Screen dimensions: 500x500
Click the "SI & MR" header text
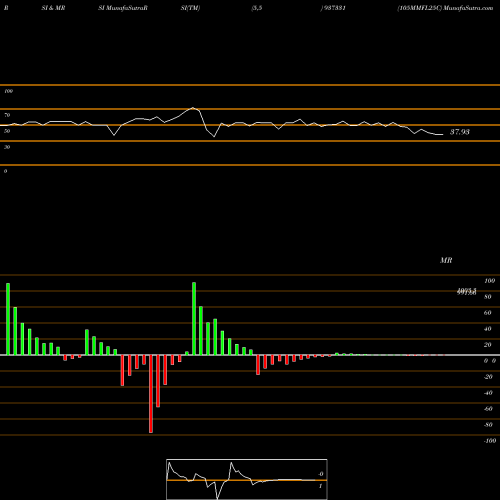click(x=53, y=8)
